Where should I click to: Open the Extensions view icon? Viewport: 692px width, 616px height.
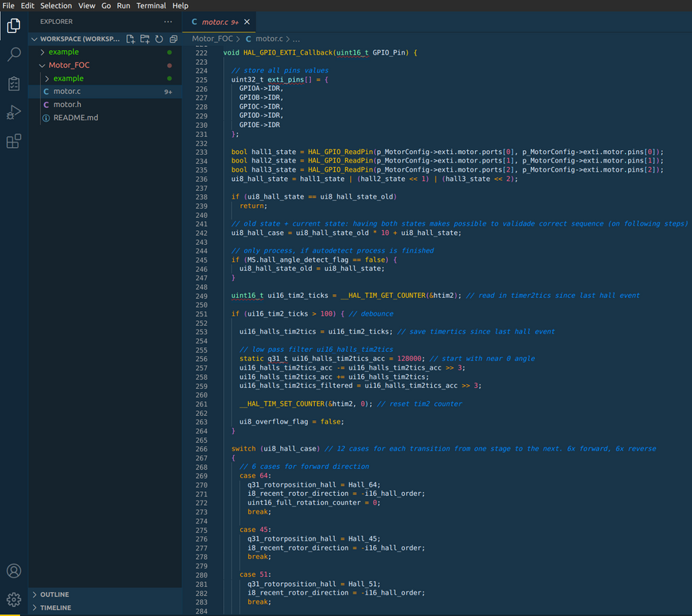point(14,142)
